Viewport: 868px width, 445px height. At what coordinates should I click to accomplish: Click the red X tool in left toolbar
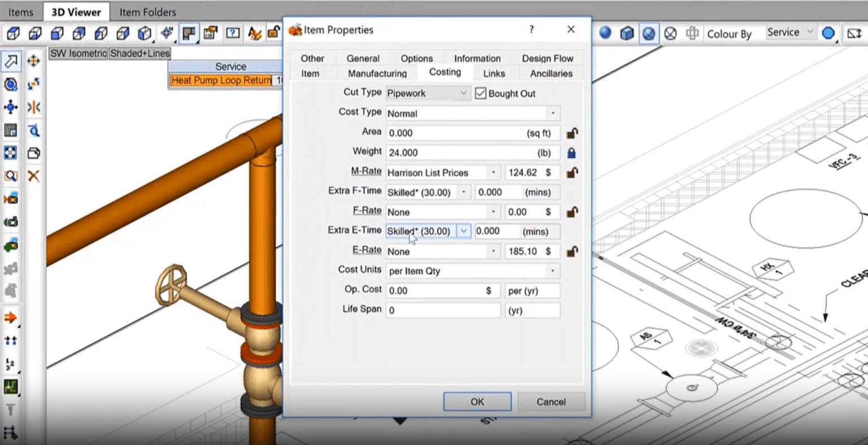pyautogui.click(x=33, y=176)
